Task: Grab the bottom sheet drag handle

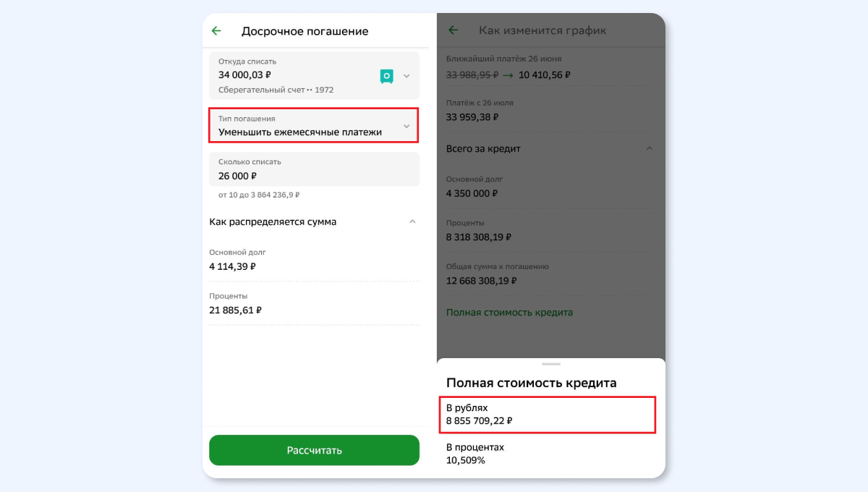Action: [x=550, y=364]
